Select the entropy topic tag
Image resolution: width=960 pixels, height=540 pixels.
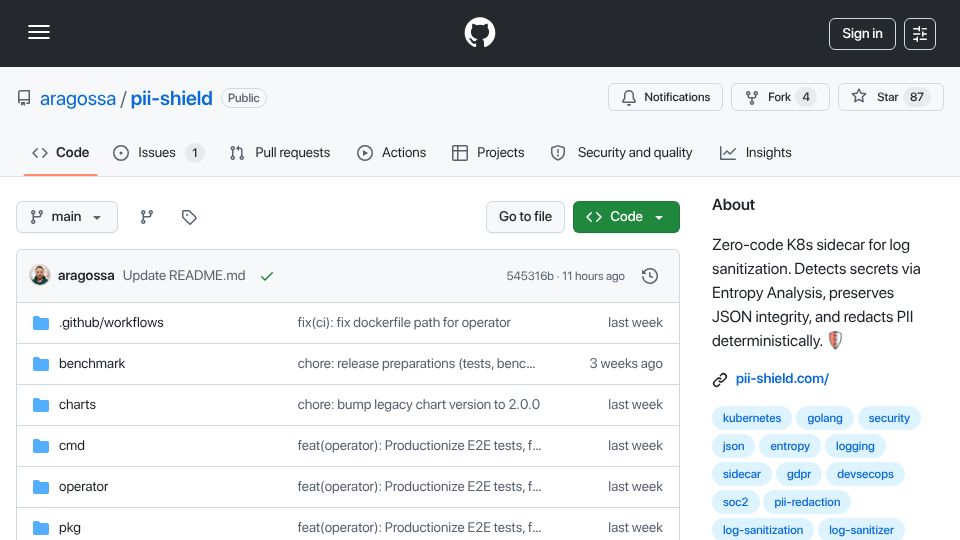tap(790, 446)
